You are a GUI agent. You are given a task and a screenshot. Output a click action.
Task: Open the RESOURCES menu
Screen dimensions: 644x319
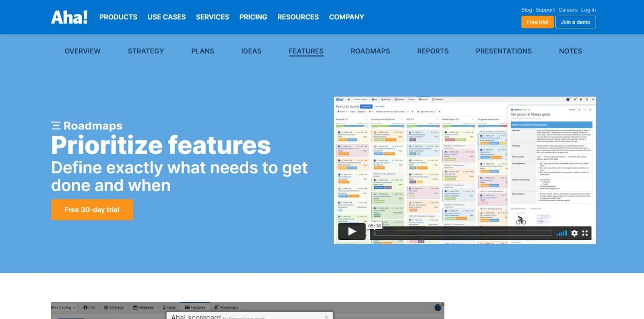tap(298, 17)
